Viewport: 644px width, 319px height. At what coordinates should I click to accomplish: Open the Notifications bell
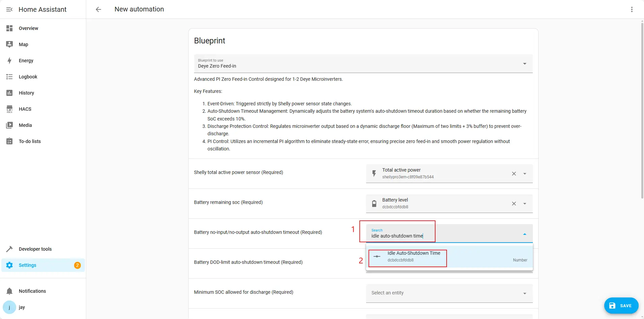(9, 291)
